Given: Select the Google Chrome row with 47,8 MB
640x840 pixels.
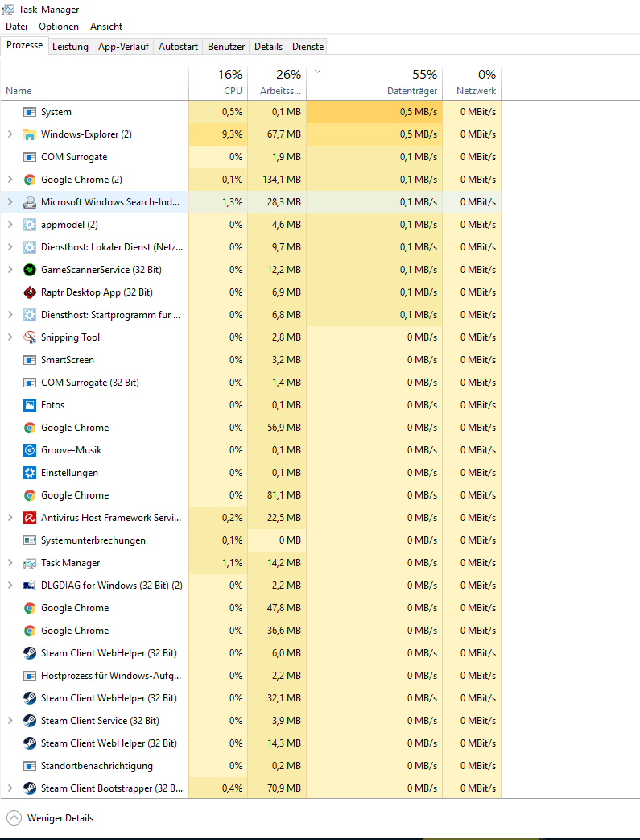Looking at the screenshot, I should click(250, 608).
